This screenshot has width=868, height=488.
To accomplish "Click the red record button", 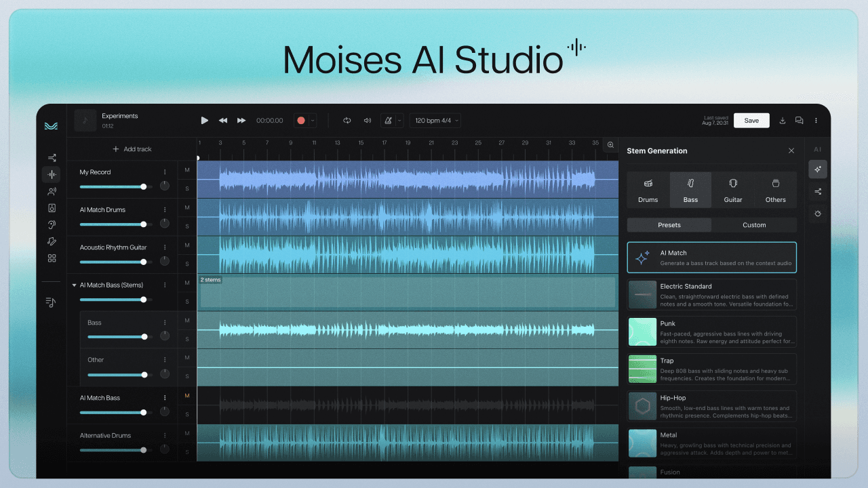I will 301,121.
